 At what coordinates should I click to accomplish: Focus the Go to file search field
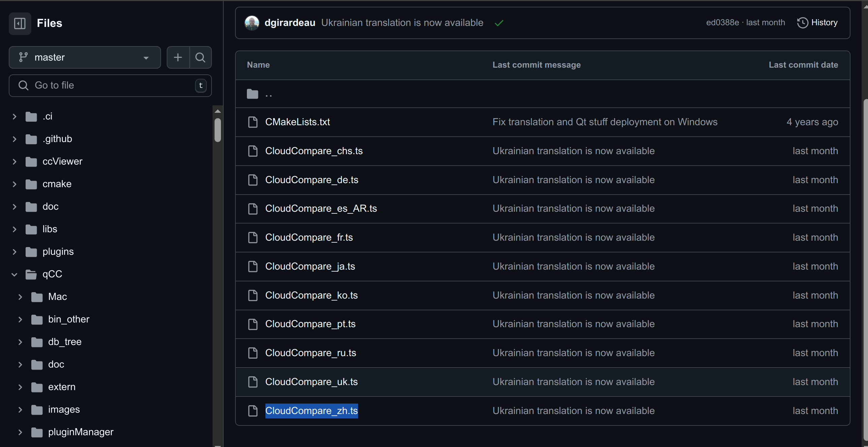pyautogui.click(x=110, y=85)
